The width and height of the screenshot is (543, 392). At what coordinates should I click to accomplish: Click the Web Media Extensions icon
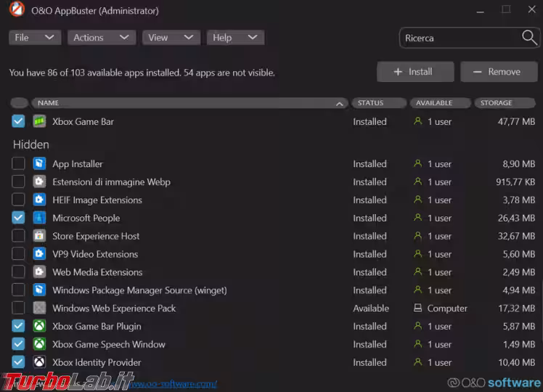pyautogui.click(x=39, y=271)
